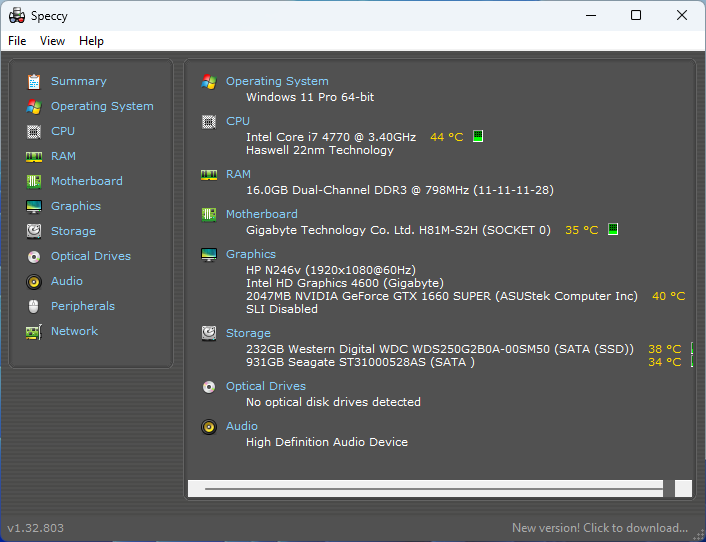Click the Windows flag icon in summary panel
The image size is (706, 542).
[209, 81]
